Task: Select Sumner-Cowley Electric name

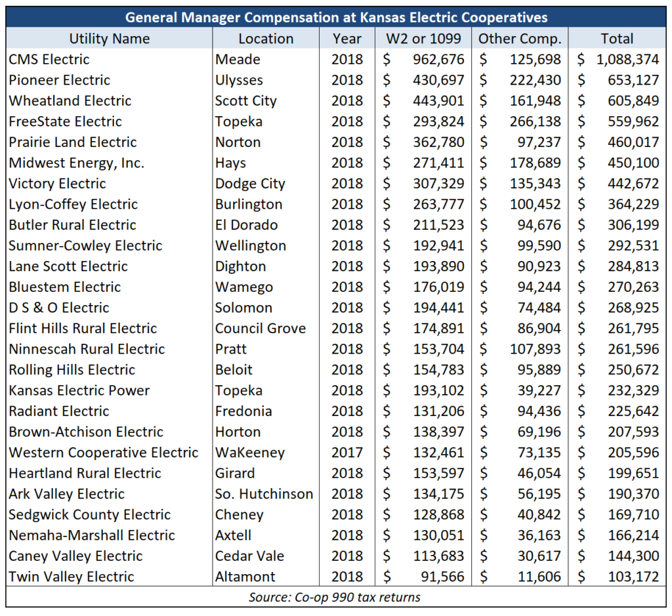Action: tap(86, 245)
